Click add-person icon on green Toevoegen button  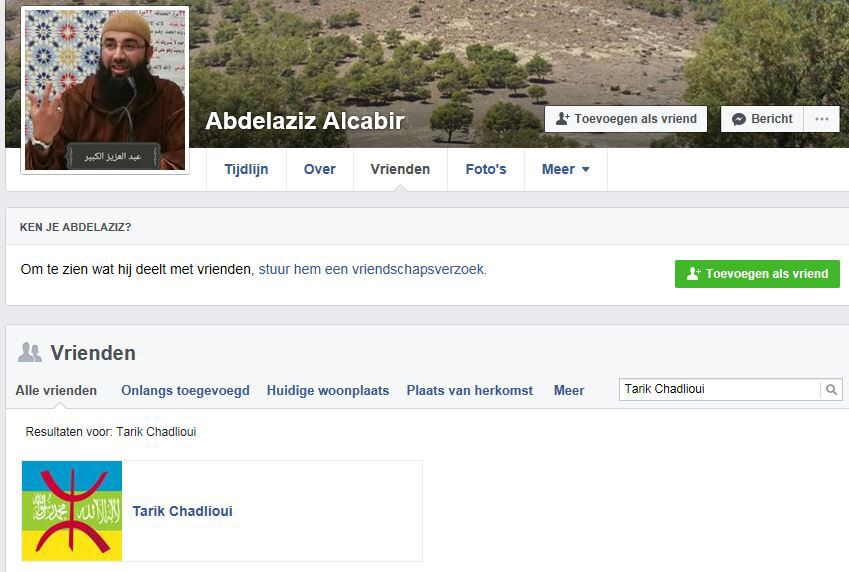pyautogui.click(x=694, y=274)
